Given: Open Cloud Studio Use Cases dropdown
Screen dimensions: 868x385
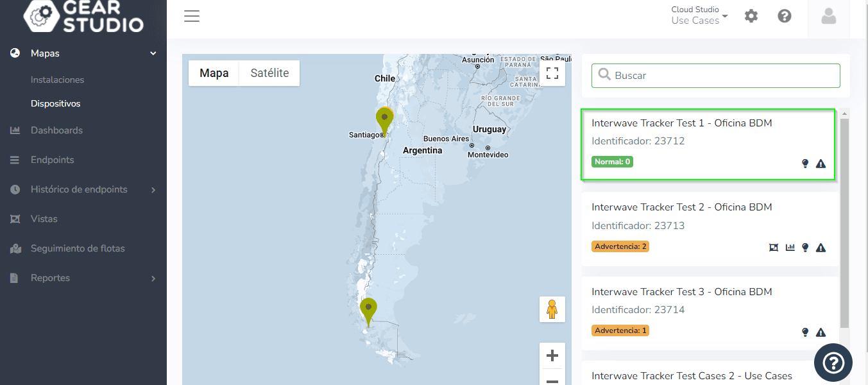Looking at the screenshot, I should 699,15.
